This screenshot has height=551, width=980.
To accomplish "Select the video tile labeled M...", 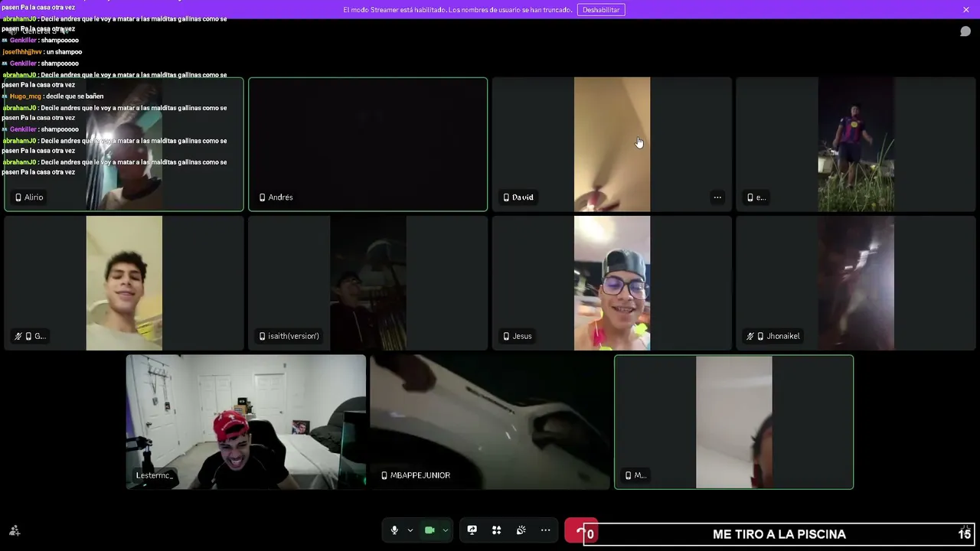I will click(x=733, y=422).
